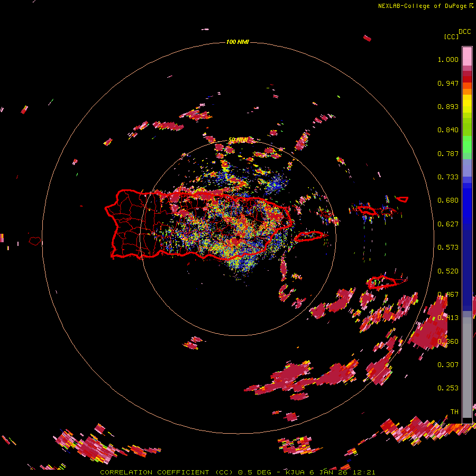Click the [CC] label above the color scale
The height and width of the screenshot is (476, 476).
(x=451, y=36)
